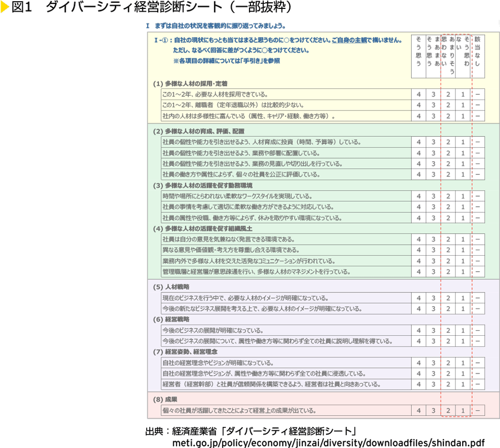
Task: Choose 4 for 管理職層と経営層 row
Action: (418, 272)
